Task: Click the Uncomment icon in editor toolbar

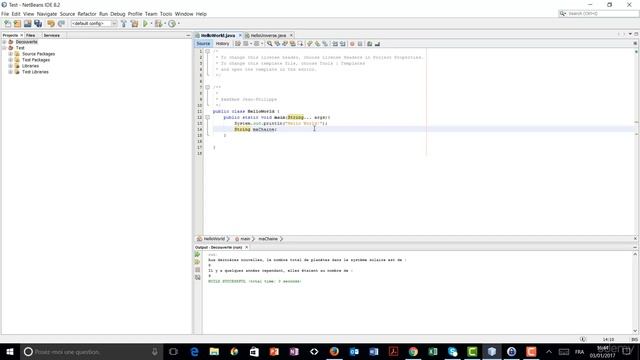Action: 378,44
